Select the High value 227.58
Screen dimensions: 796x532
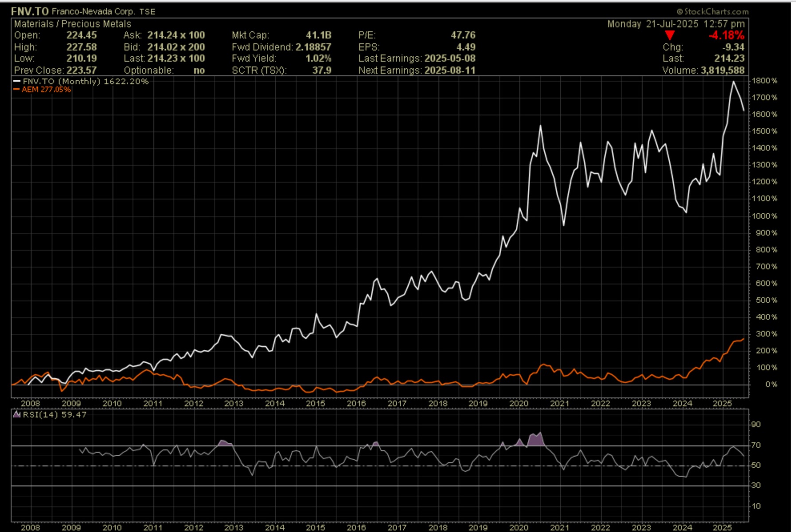(x=82, y=47)
